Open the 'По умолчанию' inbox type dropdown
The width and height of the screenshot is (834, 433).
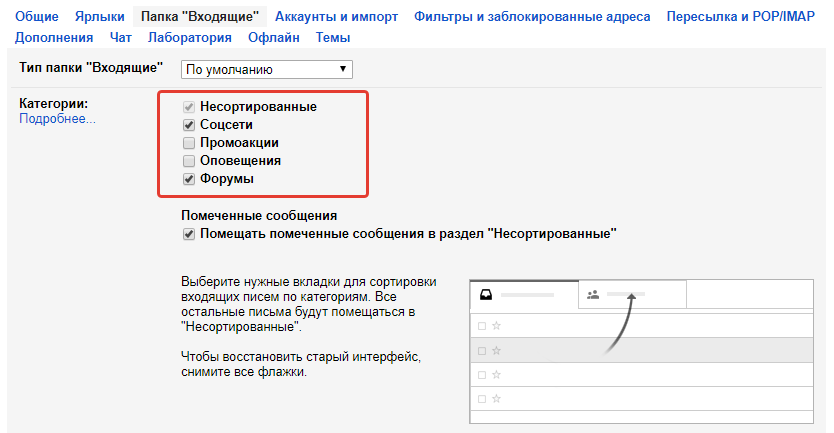click(267, 70)
